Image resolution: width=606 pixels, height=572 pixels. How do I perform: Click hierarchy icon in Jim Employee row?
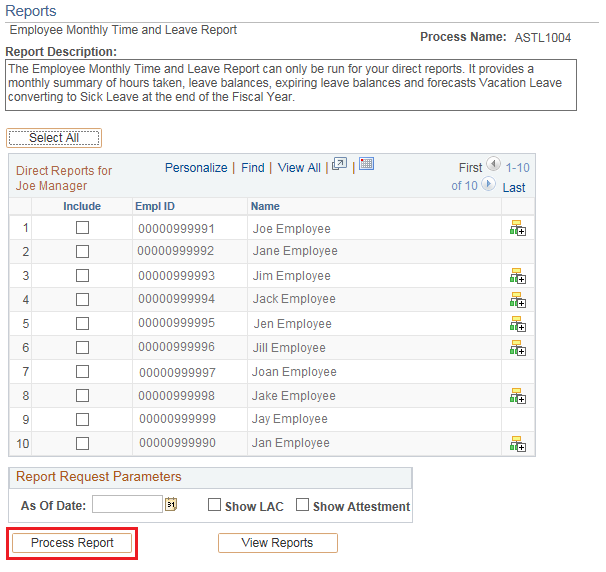point(517,276)
